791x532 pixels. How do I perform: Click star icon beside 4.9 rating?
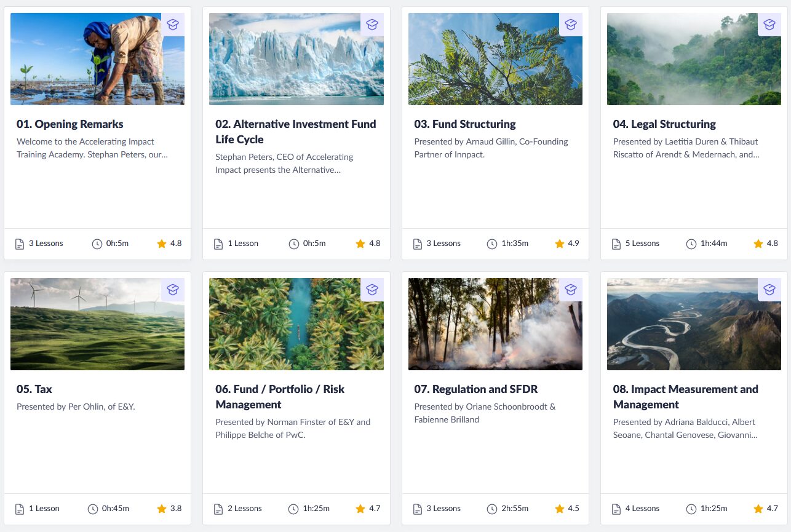(x=560, y=244)
